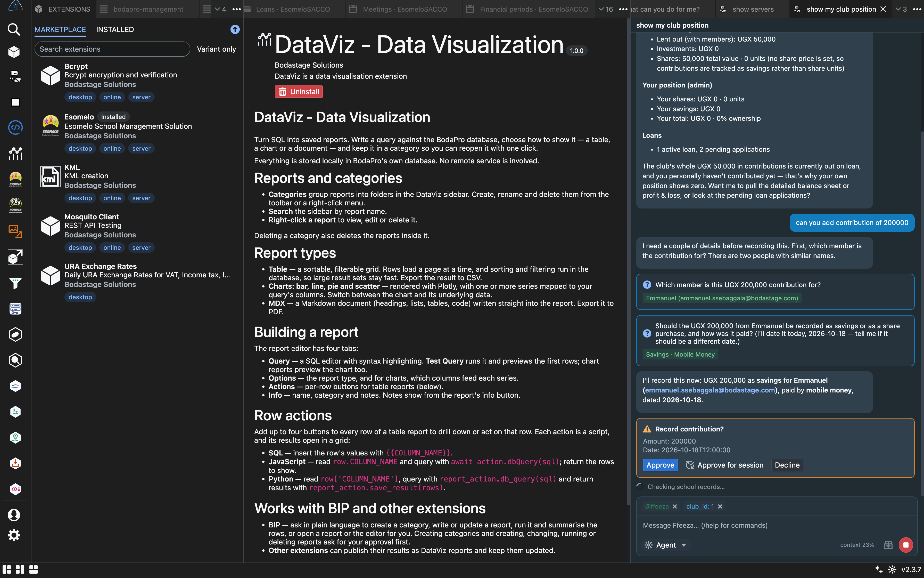Click the emmanuel.ssebaggala@bodastage.com email link

tap(710, 390)
